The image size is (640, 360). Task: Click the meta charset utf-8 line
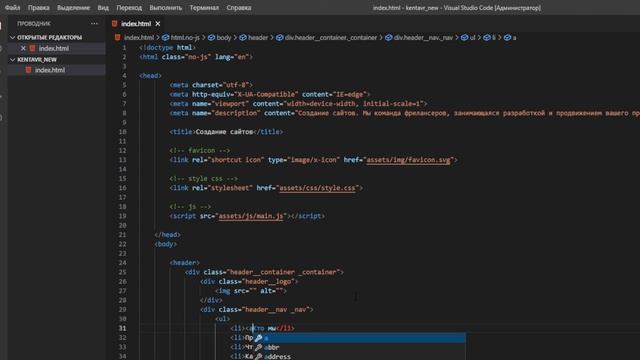tap(211, 85)
